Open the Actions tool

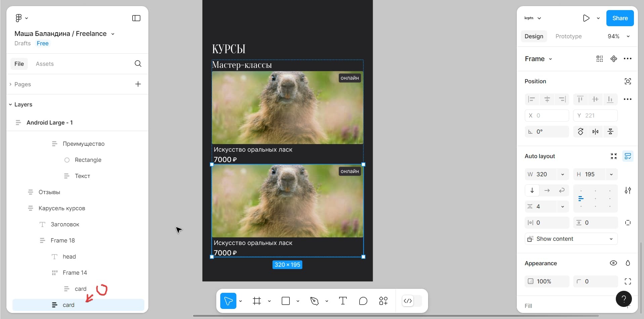[x=383, y=301]
